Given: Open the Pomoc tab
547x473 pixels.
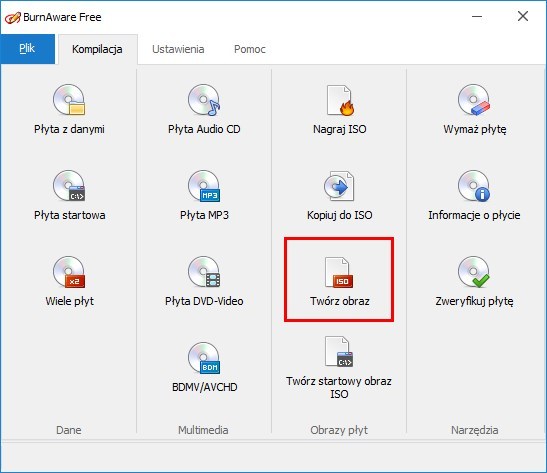Looking at the screenshot, I should 250,49.
